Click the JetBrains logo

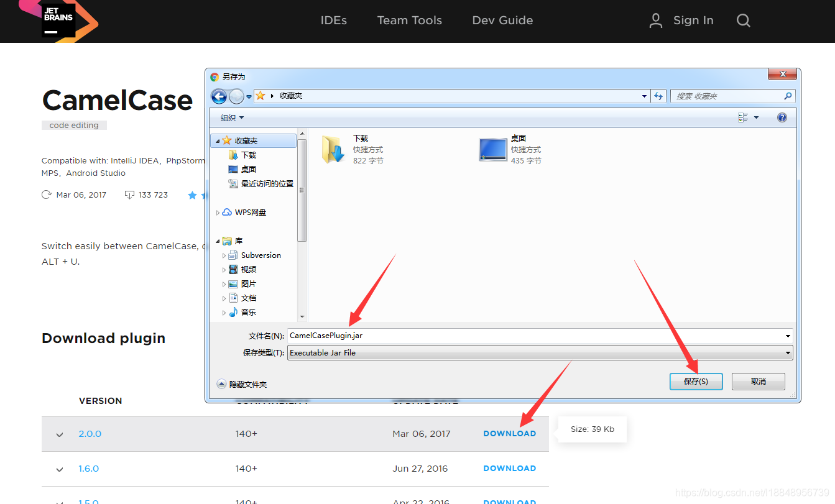[58, 21]
